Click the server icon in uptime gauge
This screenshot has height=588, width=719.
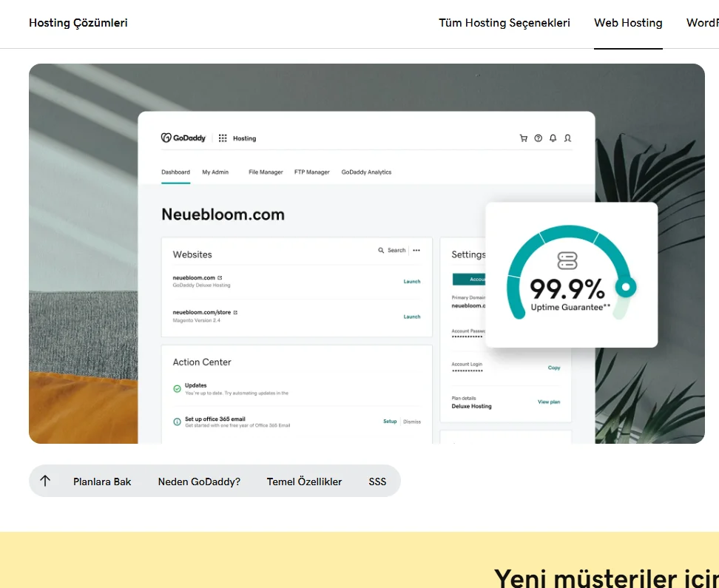click(567, 260)
